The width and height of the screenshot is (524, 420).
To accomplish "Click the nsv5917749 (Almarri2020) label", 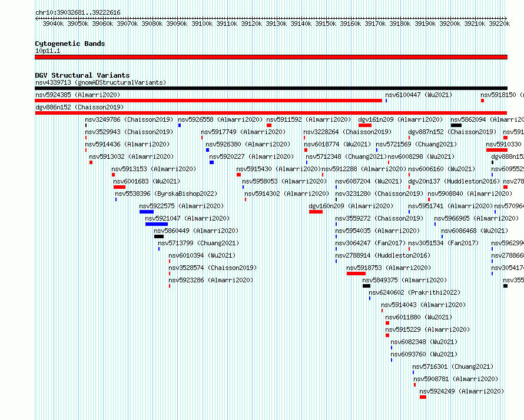I will tap(243, 132).
